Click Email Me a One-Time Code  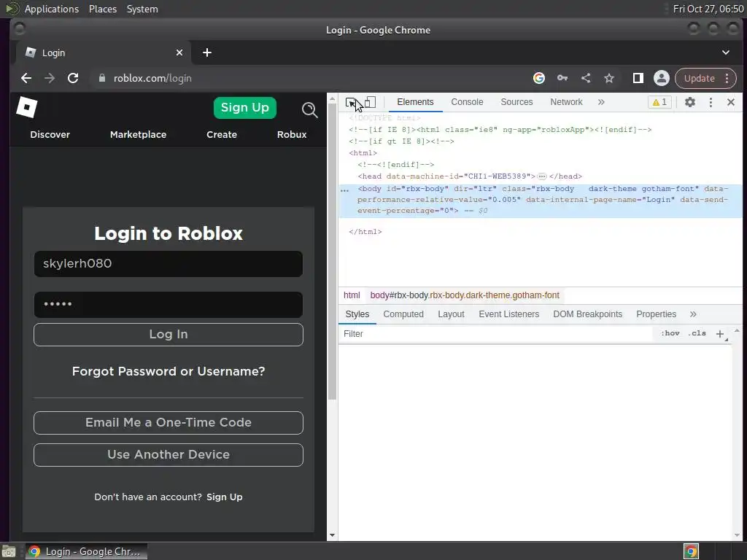(169, 422)
